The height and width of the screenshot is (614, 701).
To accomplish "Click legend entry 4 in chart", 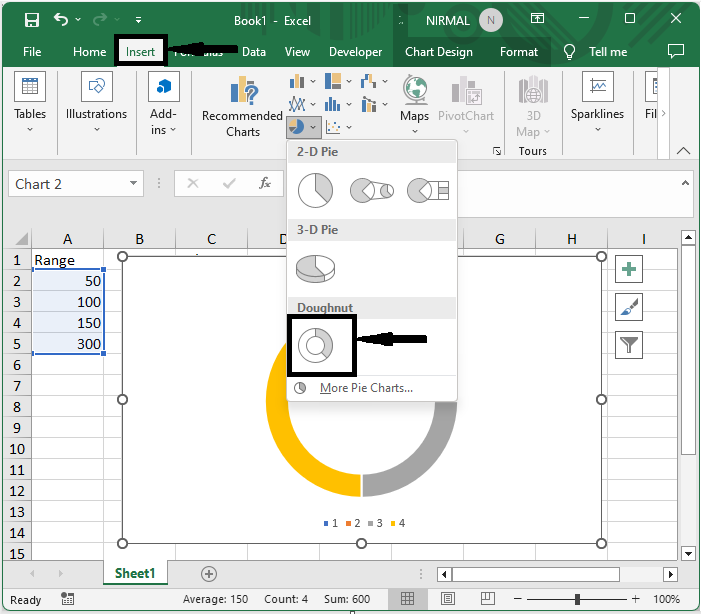I will (x=398, y=523).
